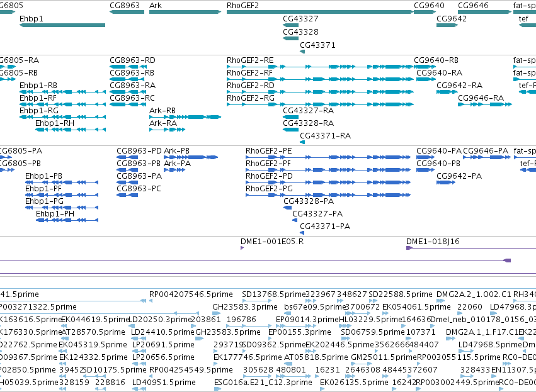This screenshot has height=392, width=536.
Task: Select protein Ehbp1-PB
Action: pos(62,182)
